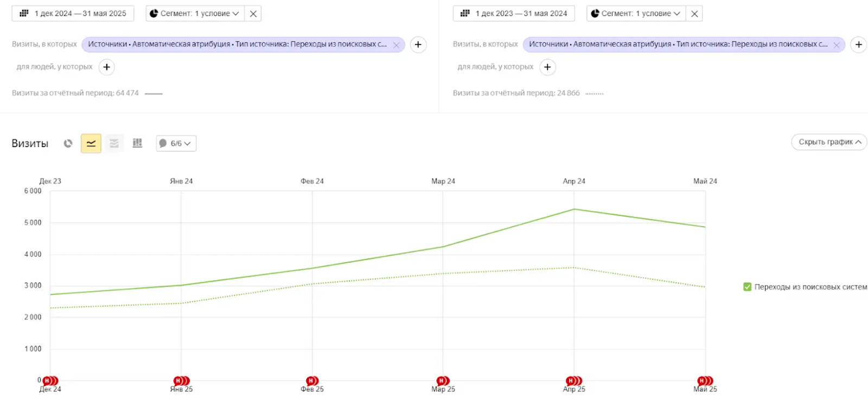Uncheck 'Переходы из поисковых систем' legend checkbox
Screen dimensions: 868x406
coord(747,287)
